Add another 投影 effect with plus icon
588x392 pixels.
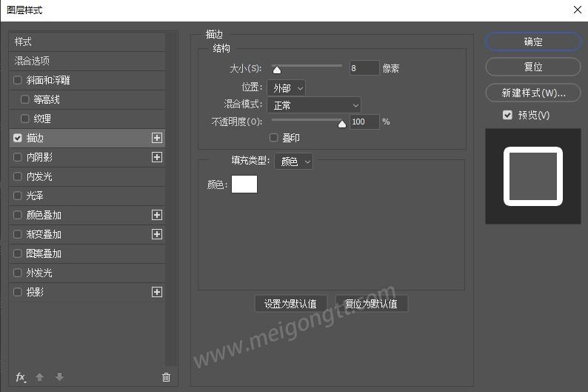click(x=157, y=292)
